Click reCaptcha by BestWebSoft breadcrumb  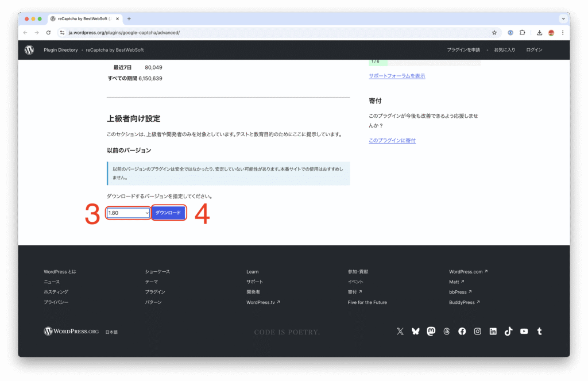click(x=115, y=50)
